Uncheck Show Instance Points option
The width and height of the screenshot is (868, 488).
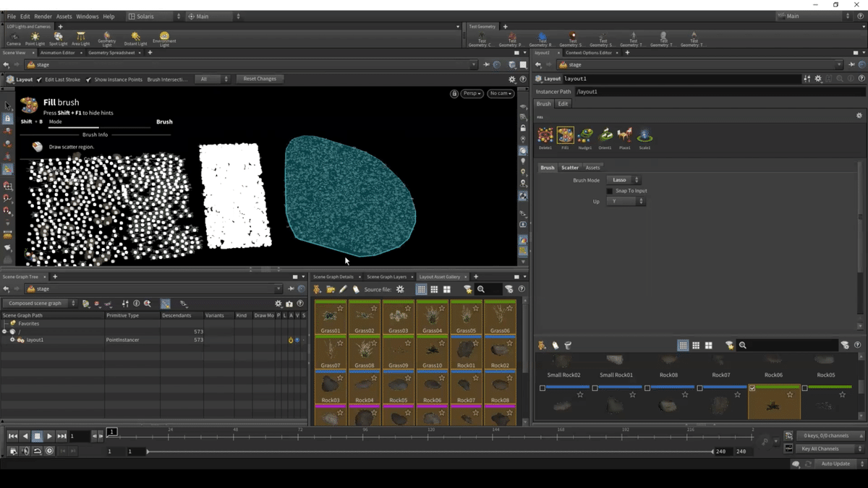[88, 80]
